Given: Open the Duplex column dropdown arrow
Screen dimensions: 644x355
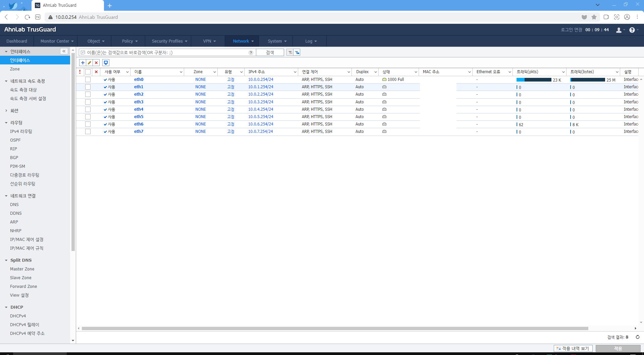Looking at the screenshot, I should 376,72.
